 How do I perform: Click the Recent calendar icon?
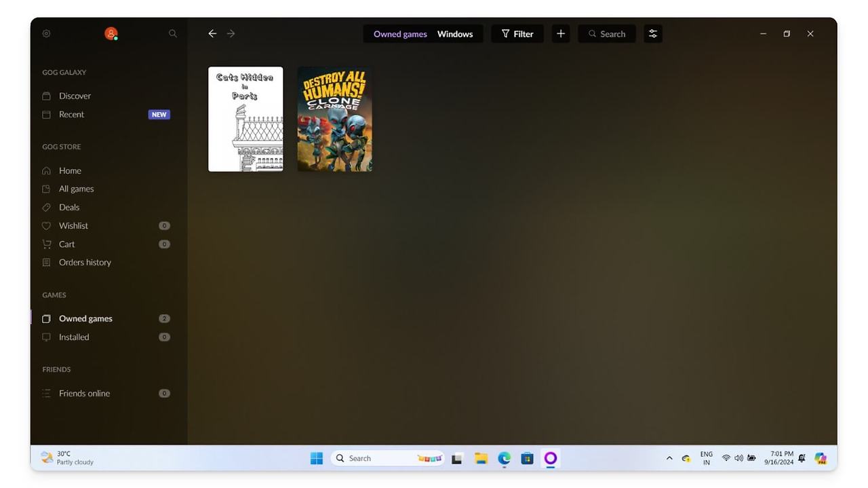(46, 114)
